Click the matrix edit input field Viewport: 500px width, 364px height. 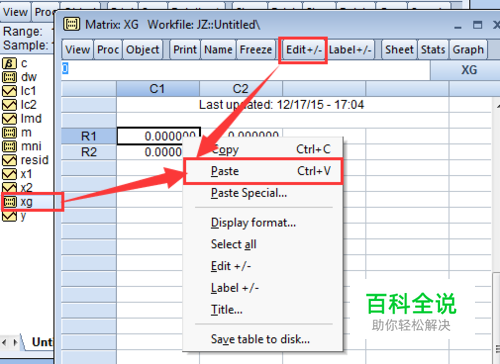(x=245, y=69)
